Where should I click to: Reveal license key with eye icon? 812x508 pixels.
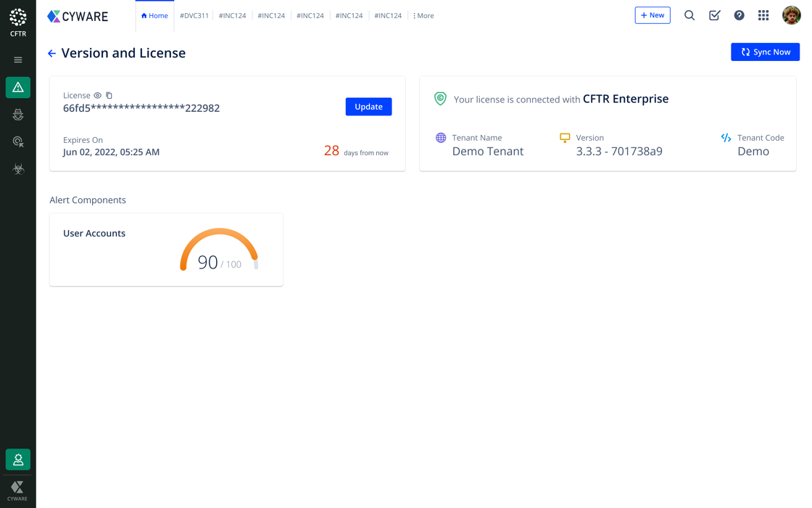(98, 96)
